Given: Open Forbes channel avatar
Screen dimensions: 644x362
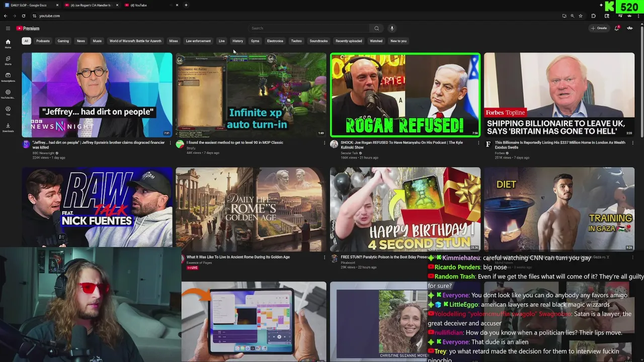Looking at the screenshot, I should (488, 144).
